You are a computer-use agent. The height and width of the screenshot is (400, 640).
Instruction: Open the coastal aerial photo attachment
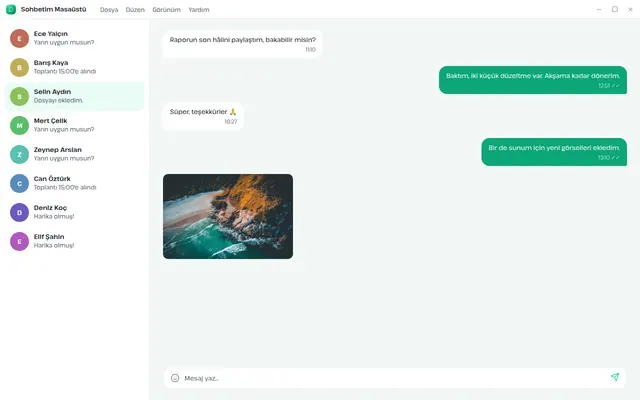[x=228, y=216]
